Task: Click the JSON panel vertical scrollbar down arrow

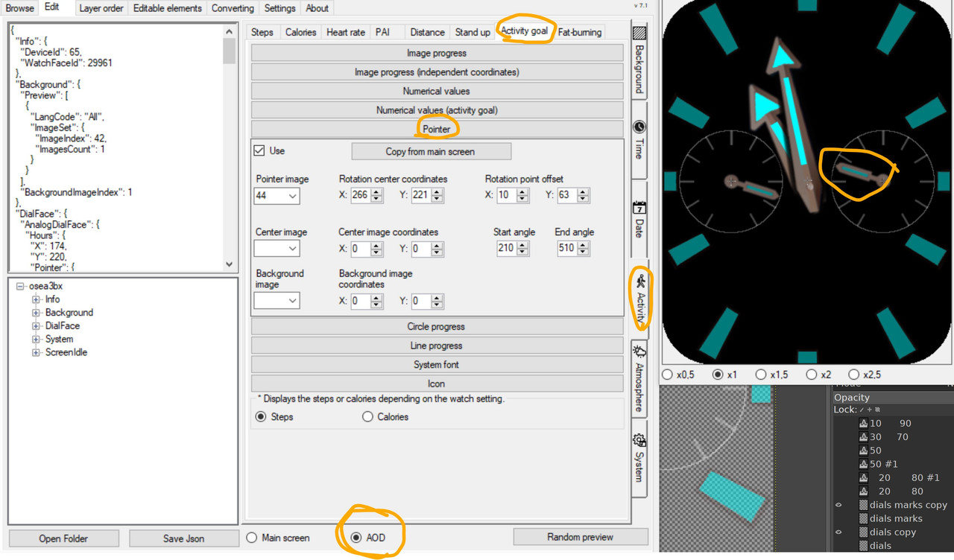Action: [229, 264]
